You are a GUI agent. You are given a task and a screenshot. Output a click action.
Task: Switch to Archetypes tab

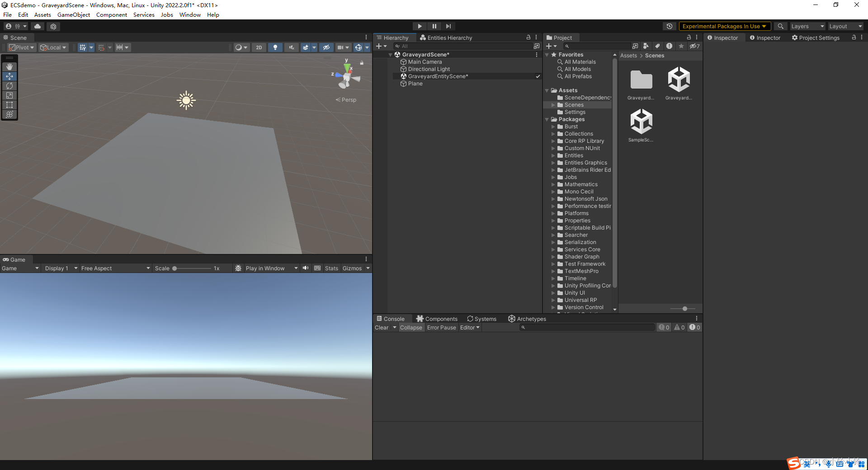coord(527,319)
